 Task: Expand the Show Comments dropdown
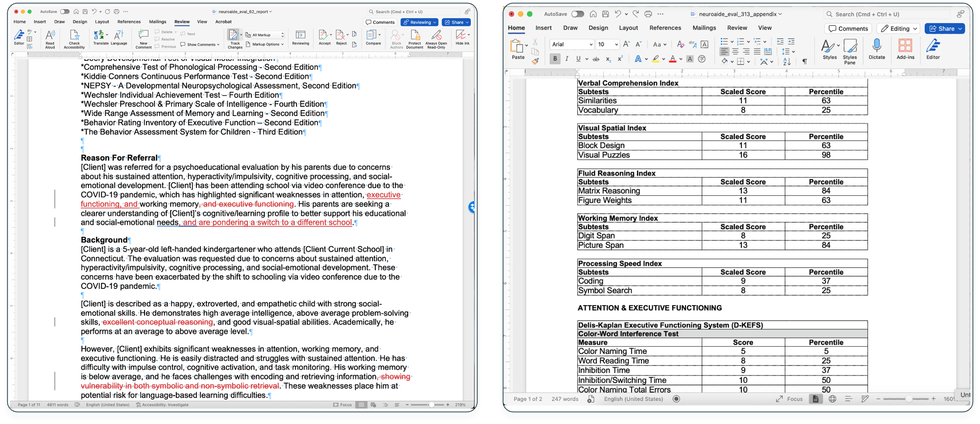200,45
